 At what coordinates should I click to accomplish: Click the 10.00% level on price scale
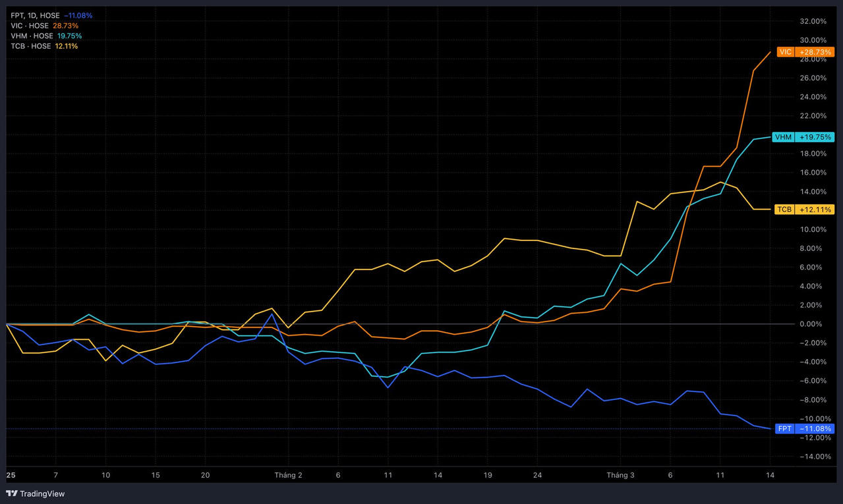click(813, 229)
